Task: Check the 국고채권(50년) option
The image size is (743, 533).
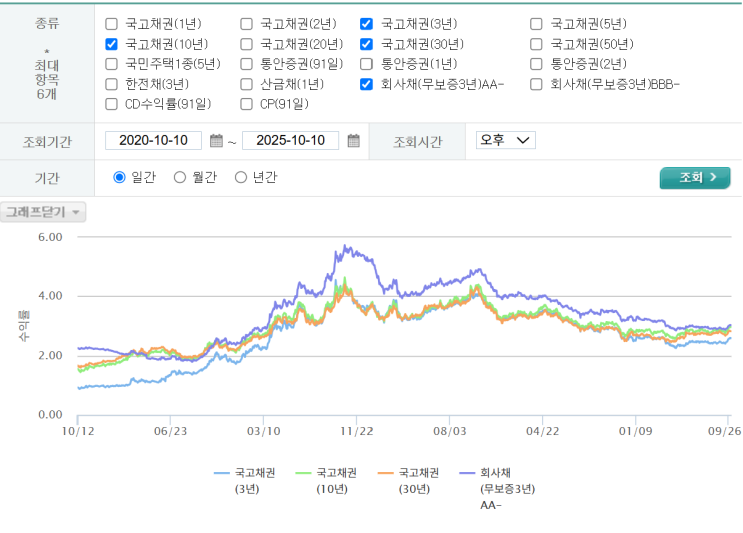Action: (x=537, y=44)
